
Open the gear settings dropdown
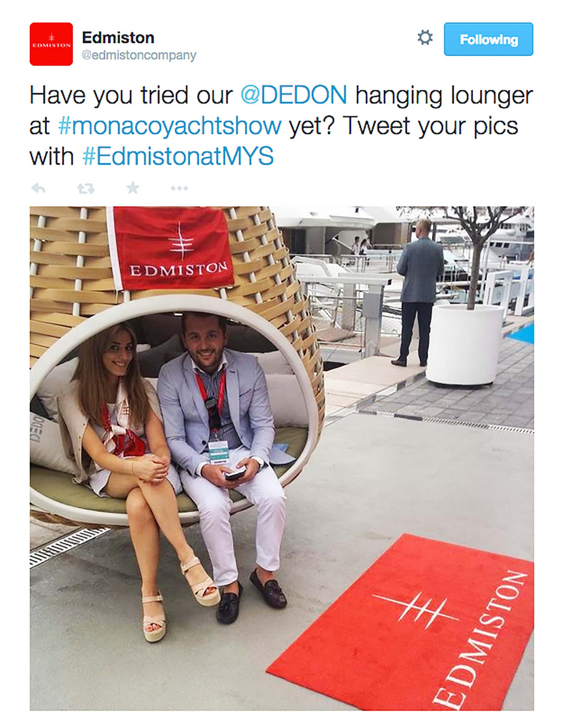(425, 38)
